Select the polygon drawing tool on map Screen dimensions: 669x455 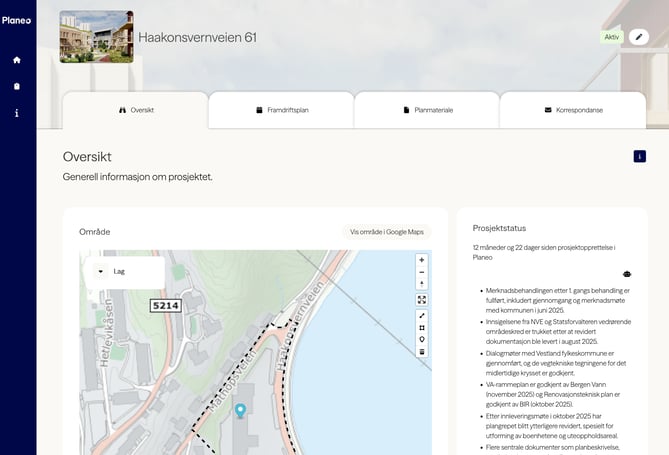point(421,327)
